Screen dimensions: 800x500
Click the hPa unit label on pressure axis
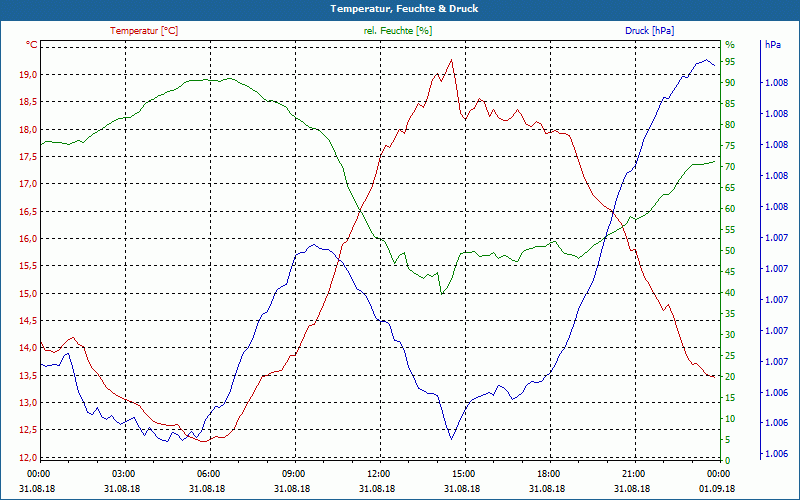click(772, 45)
